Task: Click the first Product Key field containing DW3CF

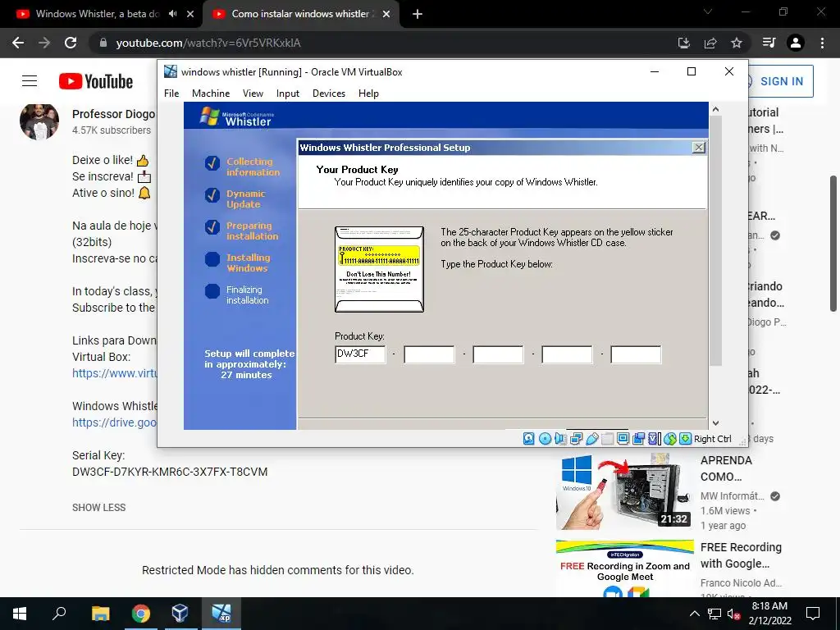Action: point(360,354)
